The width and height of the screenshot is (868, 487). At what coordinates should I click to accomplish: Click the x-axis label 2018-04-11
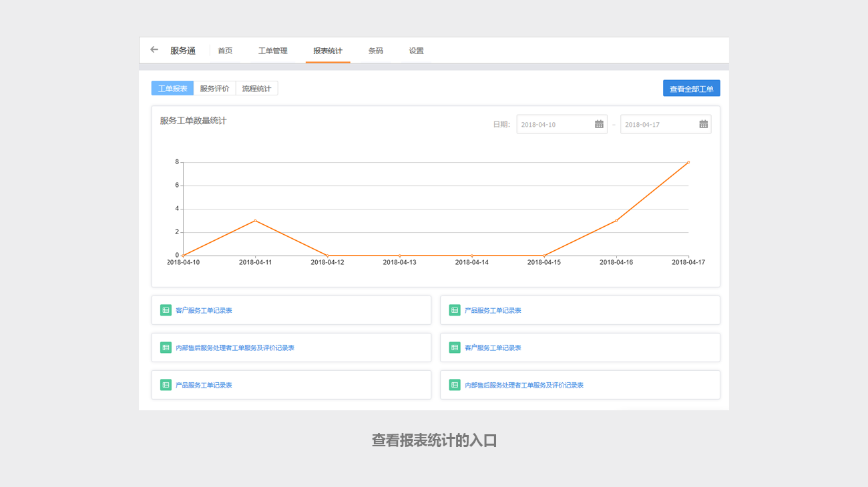(255, 262)
